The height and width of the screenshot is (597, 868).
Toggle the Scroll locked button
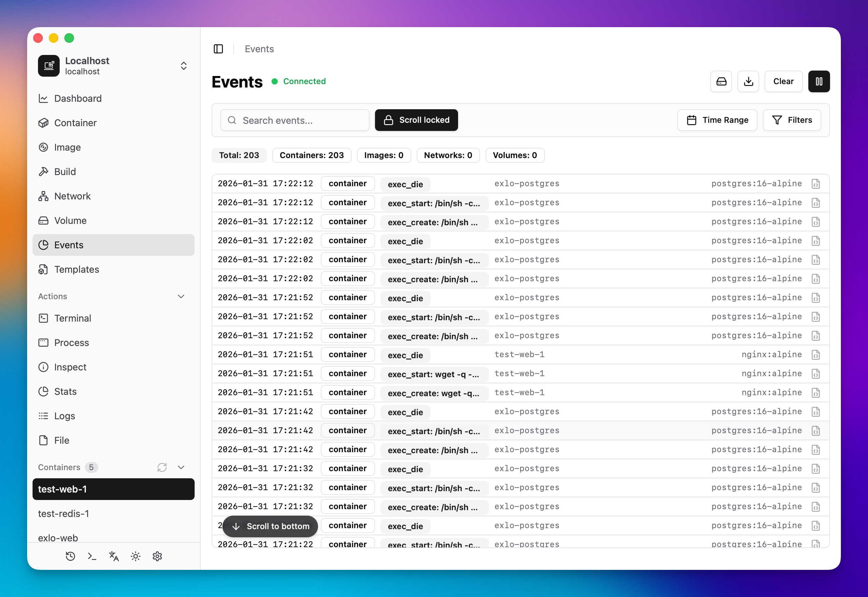[416, 120]
